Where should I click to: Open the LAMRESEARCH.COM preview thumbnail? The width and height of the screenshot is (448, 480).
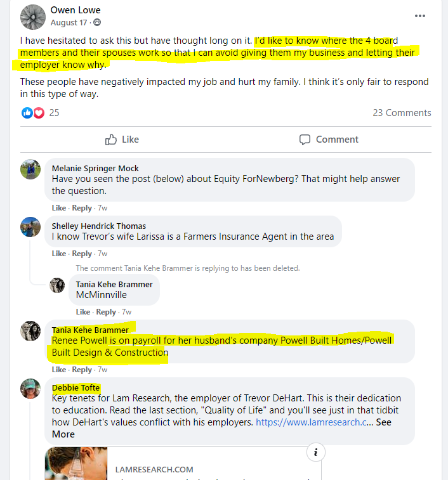point(76,464)
